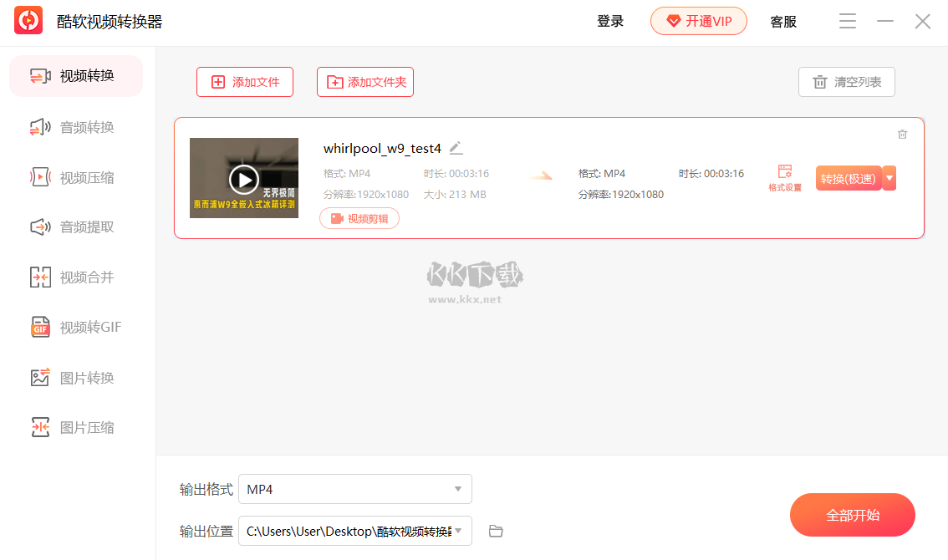Open the 视频转换 sidebar section
The width and height of the screenshot is (948, 560).
click(x=76, y=76)
